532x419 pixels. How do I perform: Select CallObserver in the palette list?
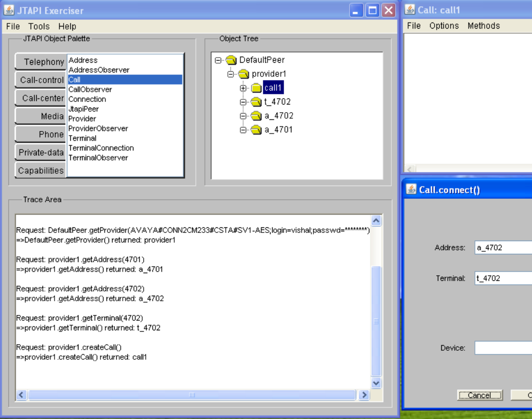tap(125, 90)
